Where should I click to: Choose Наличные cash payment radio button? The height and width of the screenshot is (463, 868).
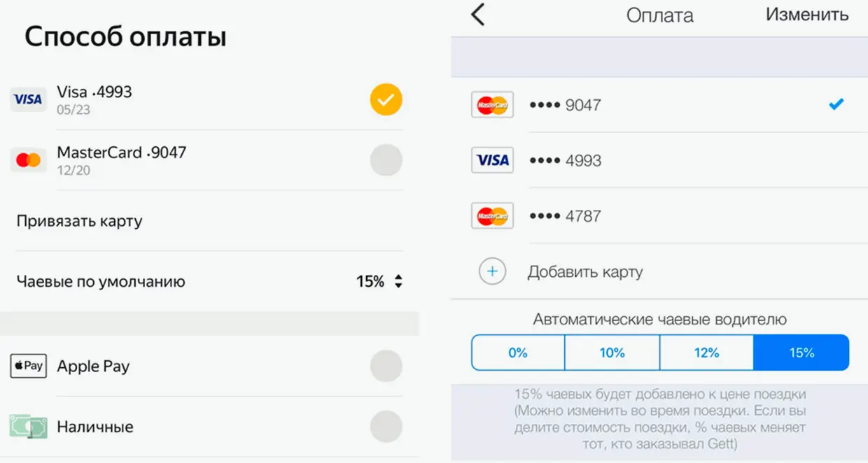[386, 426]
